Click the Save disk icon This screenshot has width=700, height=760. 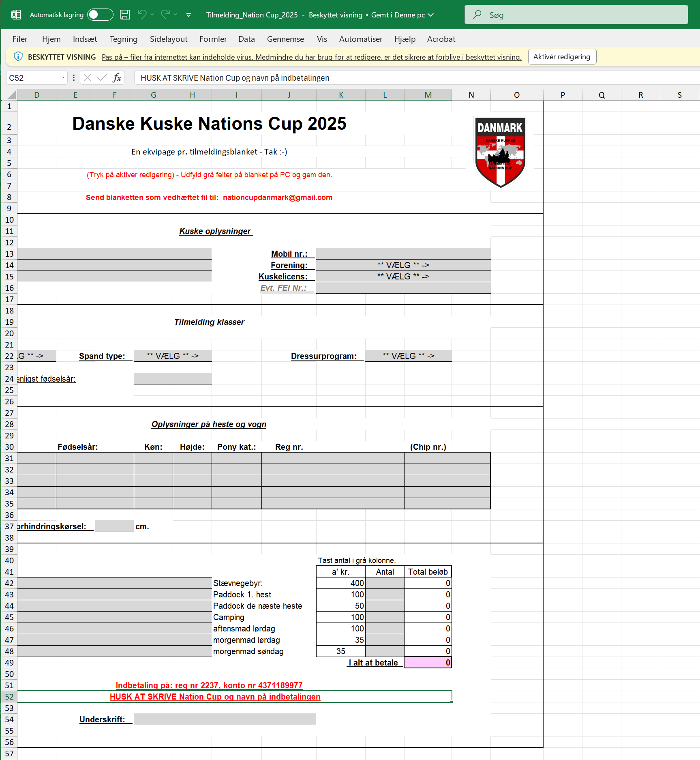pyautogui.click(x=125, y=15)
